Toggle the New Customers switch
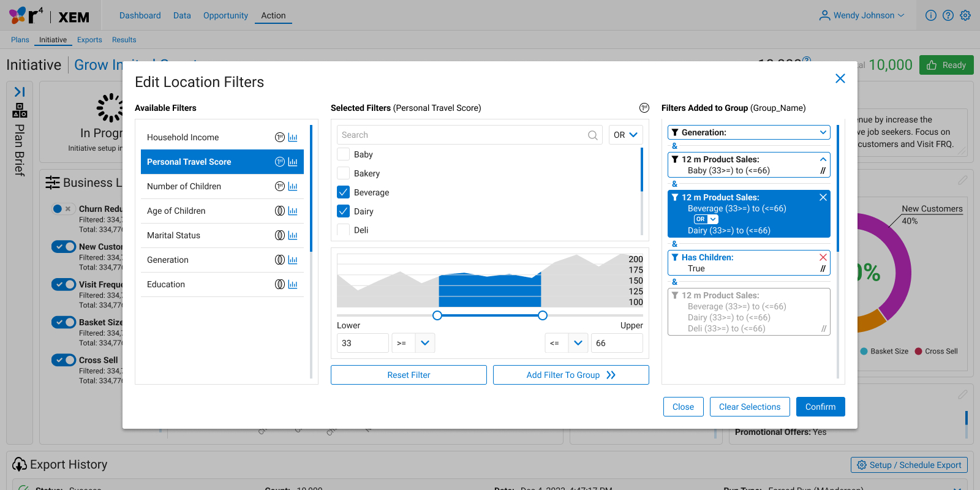This screenshot has width=980, height=490. coord(64,246)
